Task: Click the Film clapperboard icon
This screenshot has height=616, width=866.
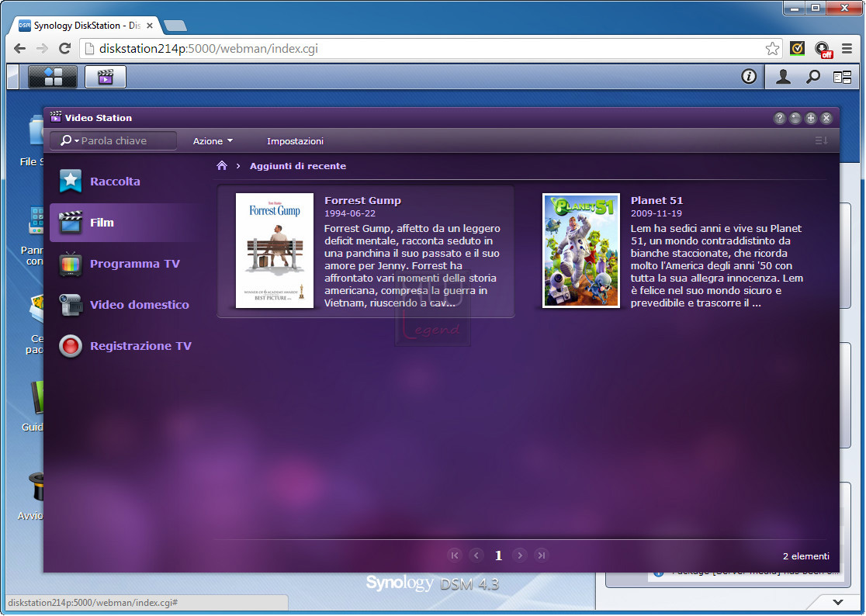Action: pyautogui.click(x=71, y=223)
